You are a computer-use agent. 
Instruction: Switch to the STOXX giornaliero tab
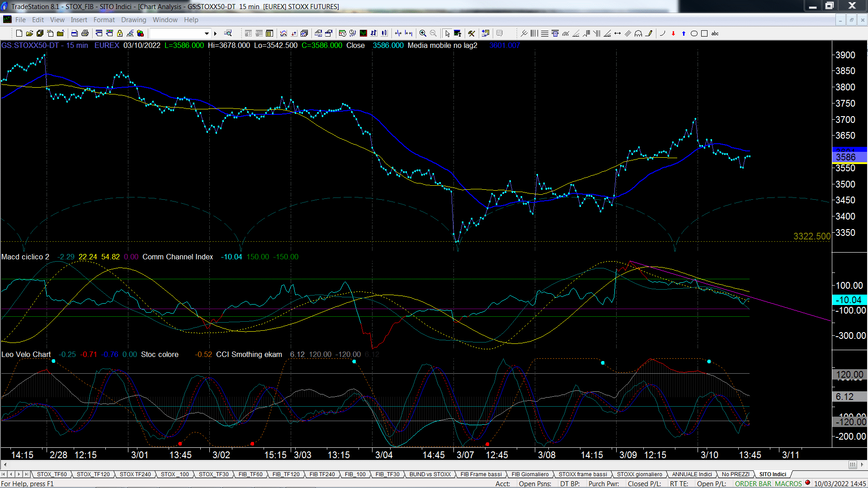click(639, 474)
